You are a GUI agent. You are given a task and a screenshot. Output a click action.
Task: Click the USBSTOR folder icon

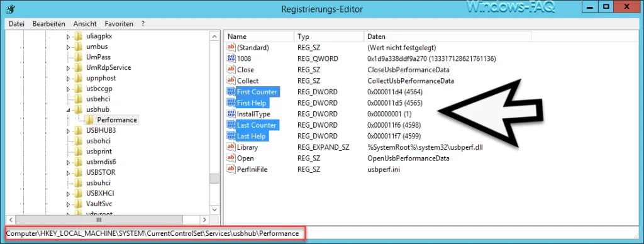(79, 172)
